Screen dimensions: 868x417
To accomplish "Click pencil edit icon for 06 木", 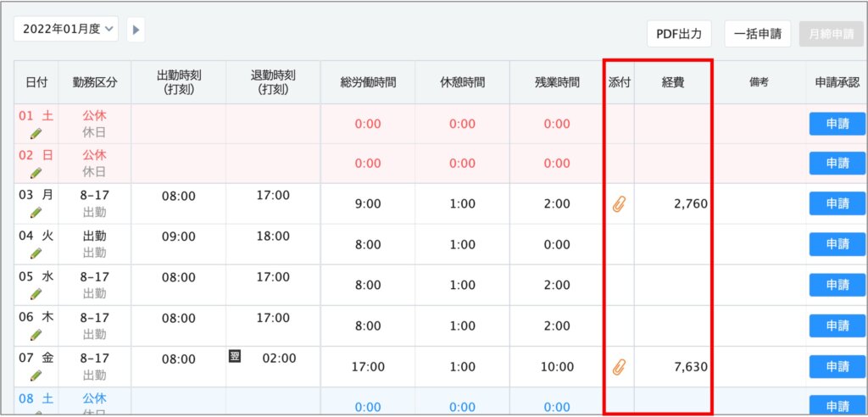I will [x=36, y=334].
